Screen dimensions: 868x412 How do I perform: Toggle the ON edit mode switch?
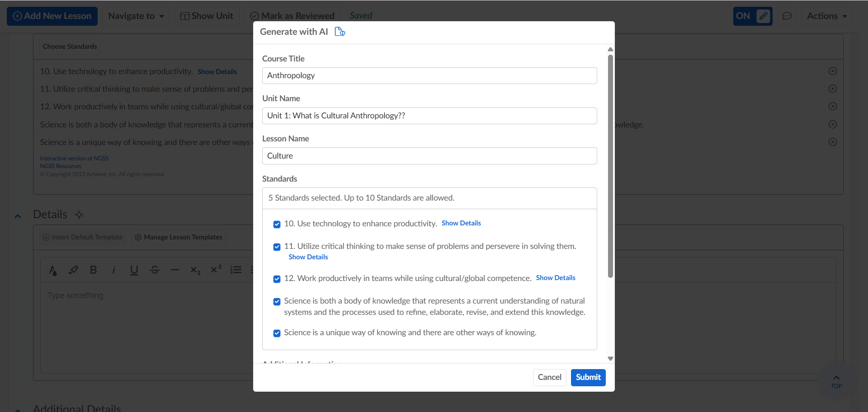(752, 16)
